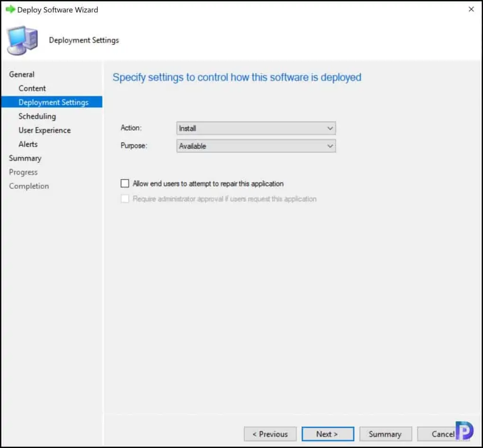The width and height of the screenshot is (483, 448).
Task: Click the computer icon beside Deployment Settings
Action: coord(22,41)
